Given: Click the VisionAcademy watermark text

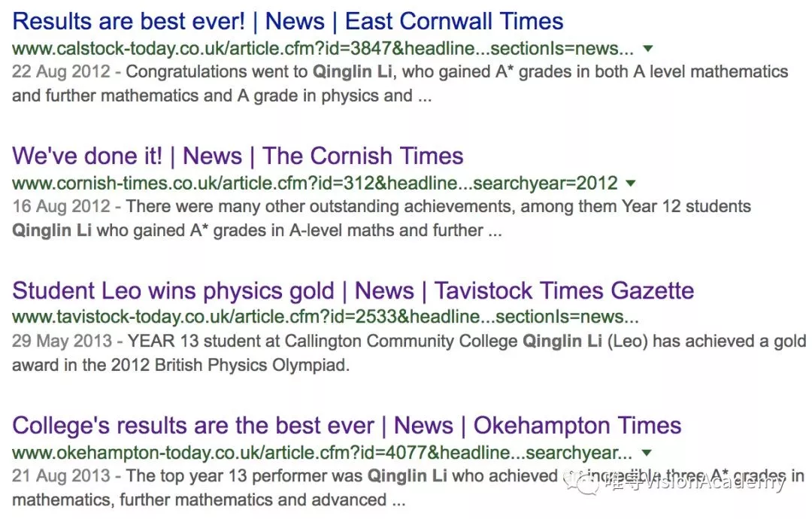Looking at the screenshot, I should point(714,483).
